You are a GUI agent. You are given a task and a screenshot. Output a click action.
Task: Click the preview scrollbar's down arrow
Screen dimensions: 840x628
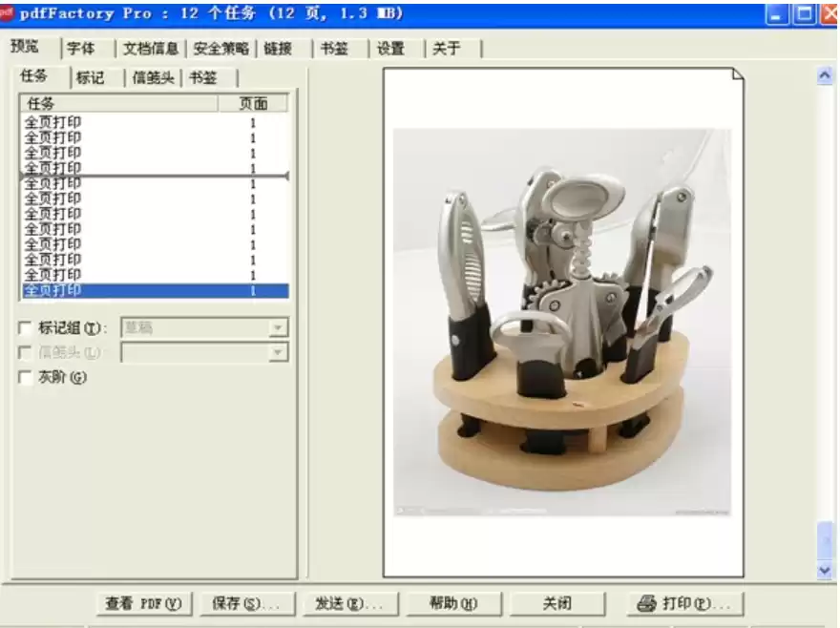click(825, 569)
